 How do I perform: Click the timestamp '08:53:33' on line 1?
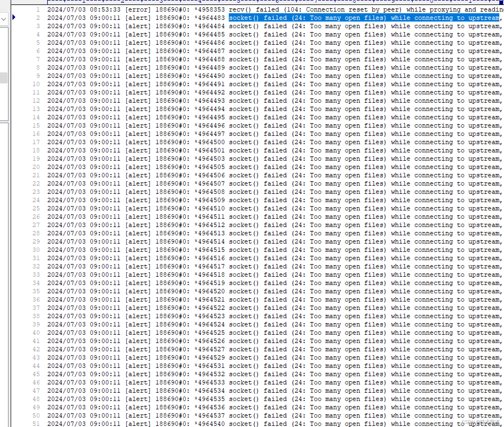(x=106, y=9)
